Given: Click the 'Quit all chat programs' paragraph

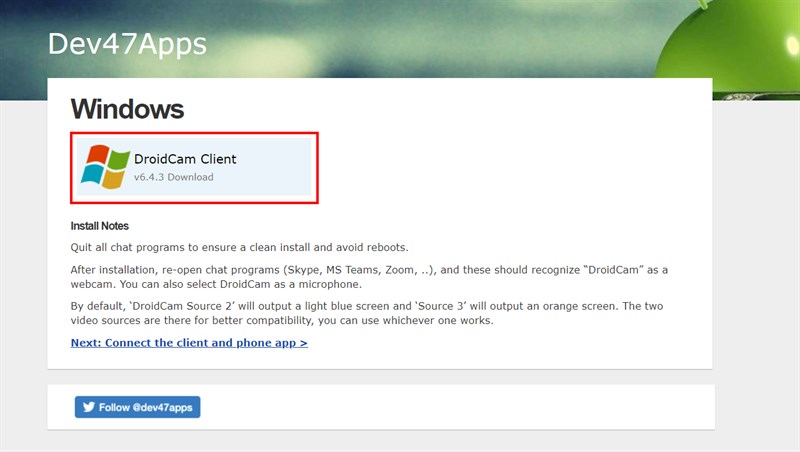Looking at the screenshot, I should pyautogui.click(x=240, y=247).
